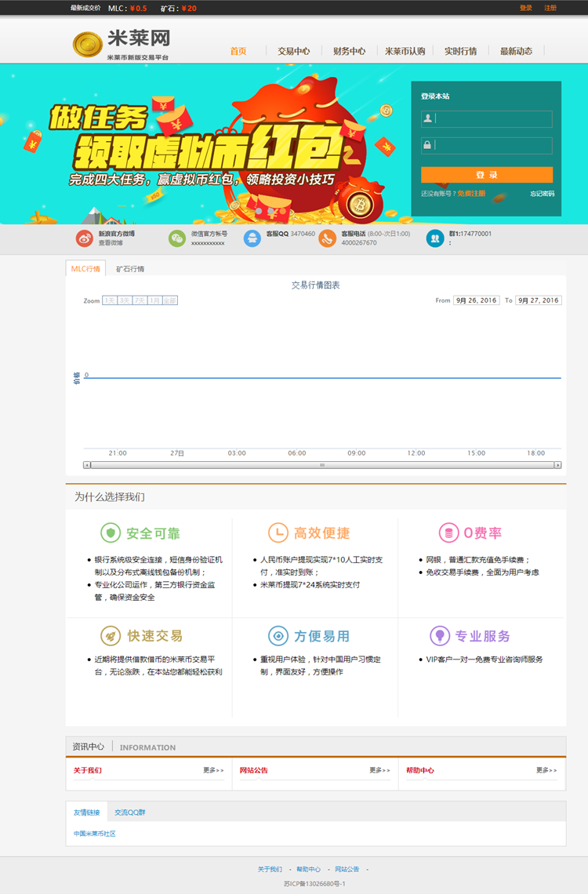Click the gold coin site logo
588x894 pixels.
(87, 44)
